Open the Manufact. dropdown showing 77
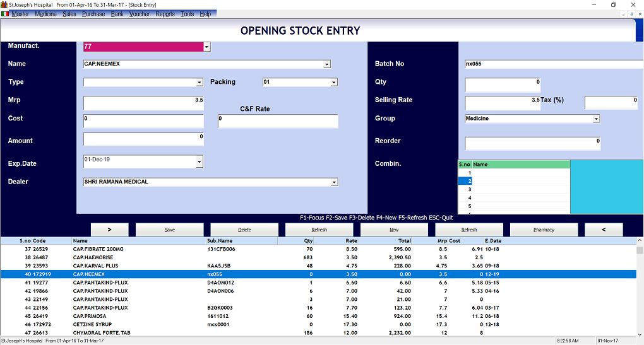 pos(206,47)
